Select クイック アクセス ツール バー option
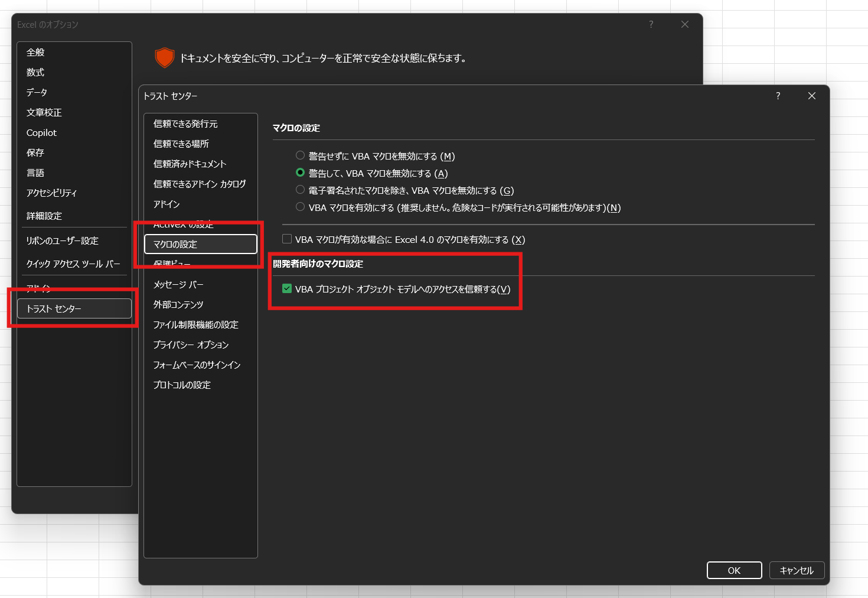868x598 pixels. pos(74,264)
